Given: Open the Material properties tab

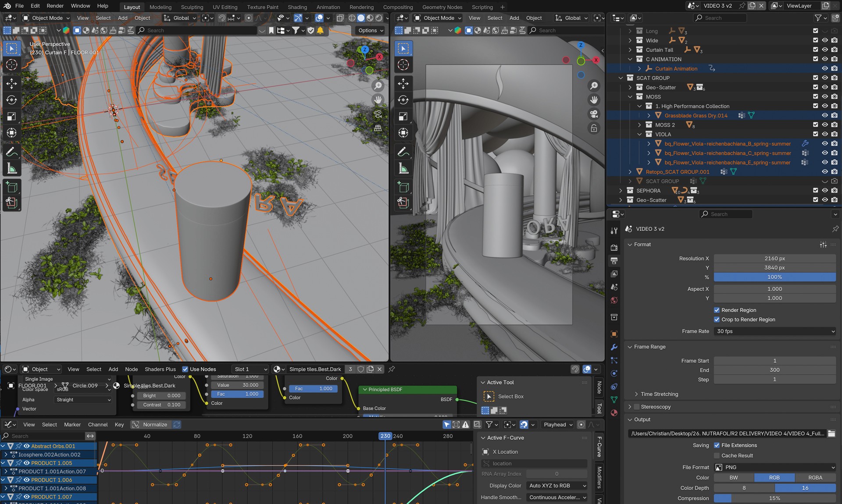Looking at the screenshot, I should [x=614, y=413].
